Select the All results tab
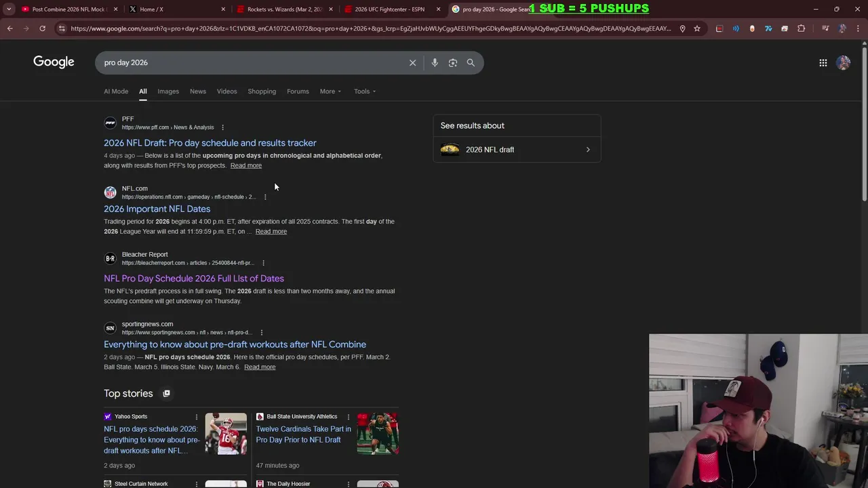Image resolution: width=868 pixels, height=488 pixels. tap(142, 91)
